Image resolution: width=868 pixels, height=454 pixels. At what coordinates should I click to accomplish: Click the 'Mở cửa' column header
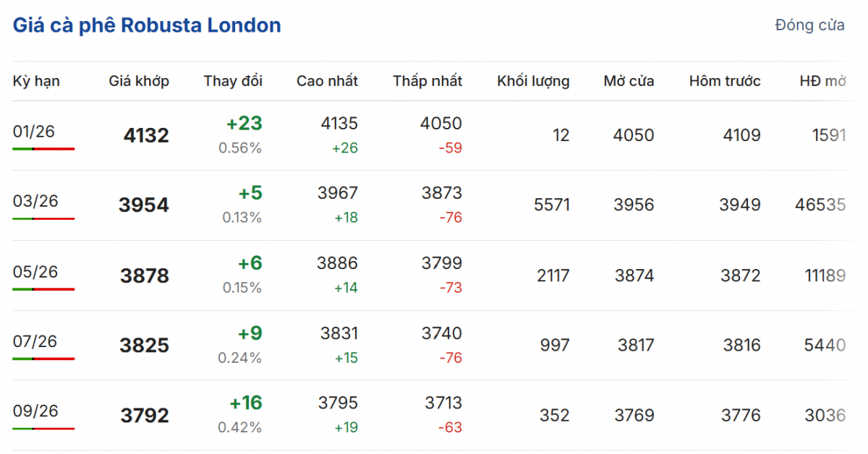(629, 81)
